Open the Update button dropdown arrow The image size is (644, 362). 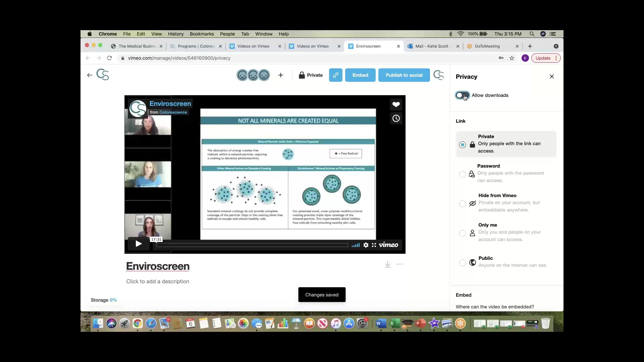[x=556, y=58]
